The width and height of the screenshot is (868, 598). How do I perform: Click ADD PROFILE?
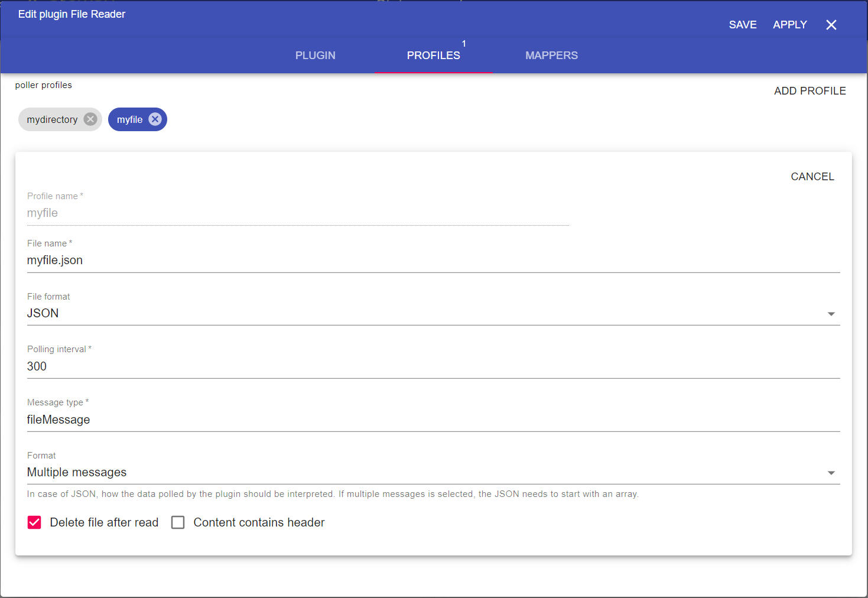[x=810, y=91]
